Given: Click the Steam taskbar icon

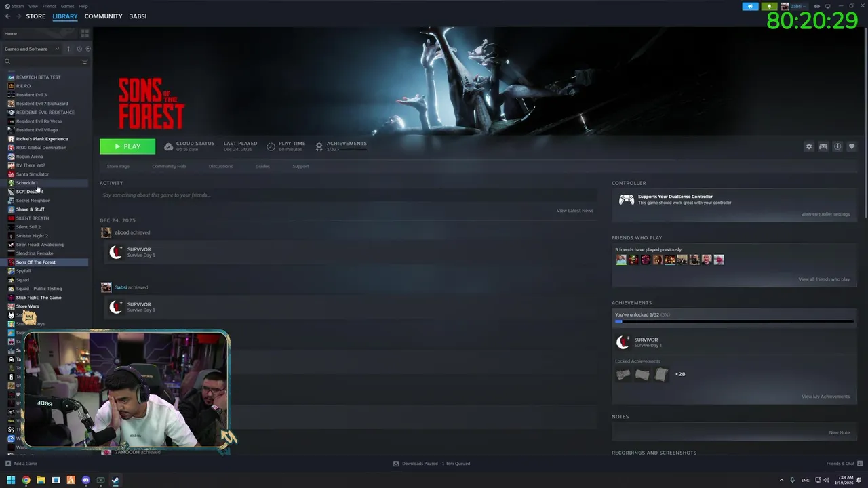Looking at the screenshot, I should (115, 480).
